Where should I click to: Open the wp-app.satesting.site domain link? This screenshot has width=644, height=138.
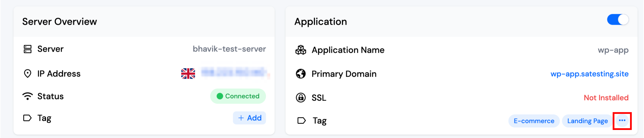click(589, 74)
